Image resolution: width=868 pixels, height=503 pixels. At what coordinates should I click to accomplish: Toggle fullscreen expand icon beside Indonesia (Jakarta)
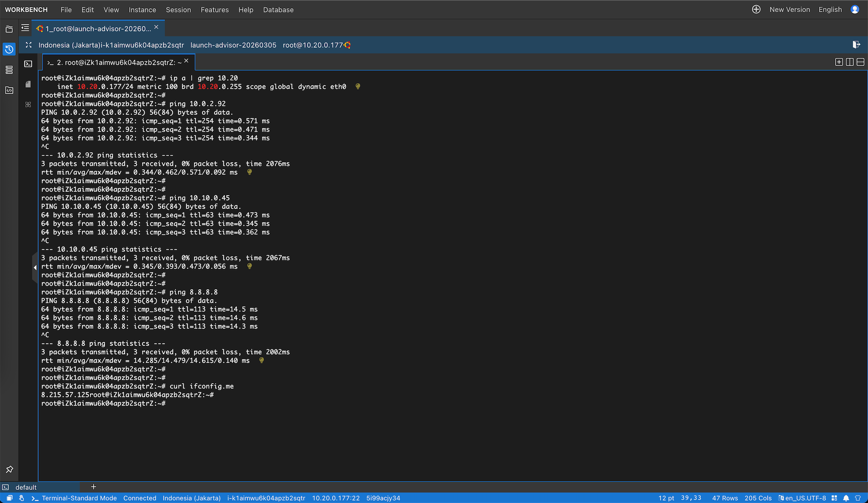pyautogui.click(x=28, y=45)
